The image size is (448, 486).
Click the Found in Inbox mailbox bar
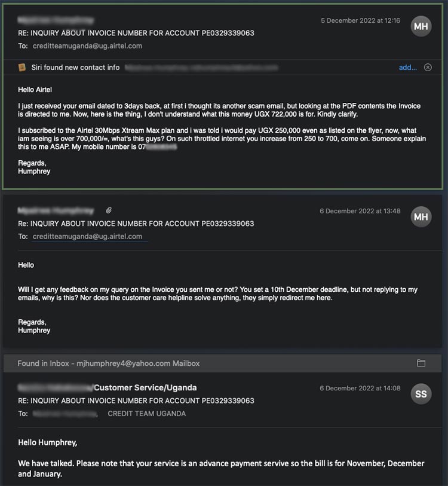(222, 363)
